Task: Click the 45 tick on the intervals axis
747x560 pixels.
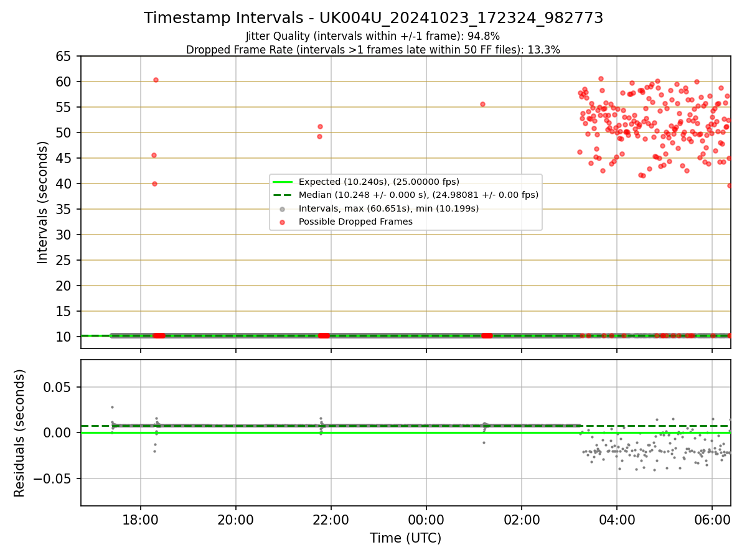Action: click(64, 158)
